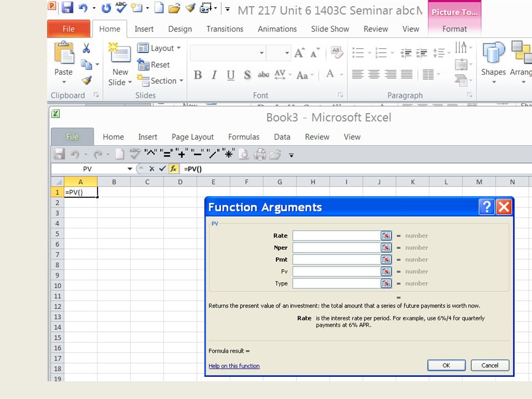Click Format Painter brush in Clipboard group
The image size is (532, 399).
tap(87, 80)
